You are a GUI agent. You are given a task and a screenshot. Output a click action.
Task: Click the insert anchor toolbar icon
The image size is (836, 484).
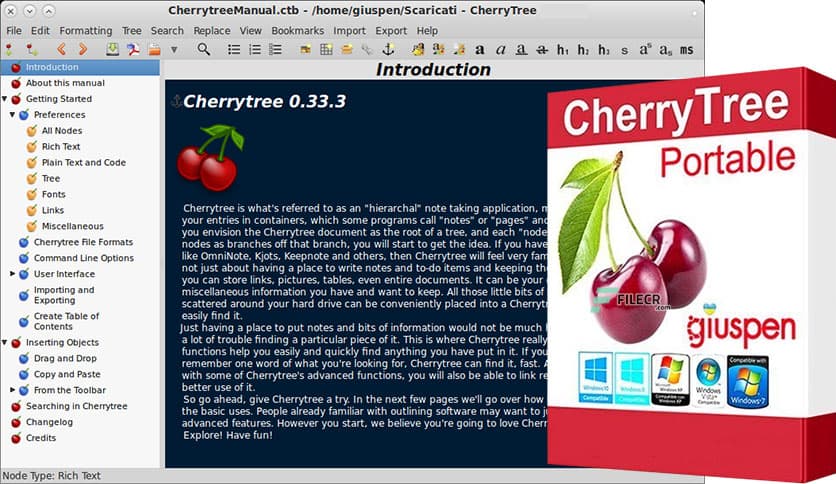click(x=388, y=50)
